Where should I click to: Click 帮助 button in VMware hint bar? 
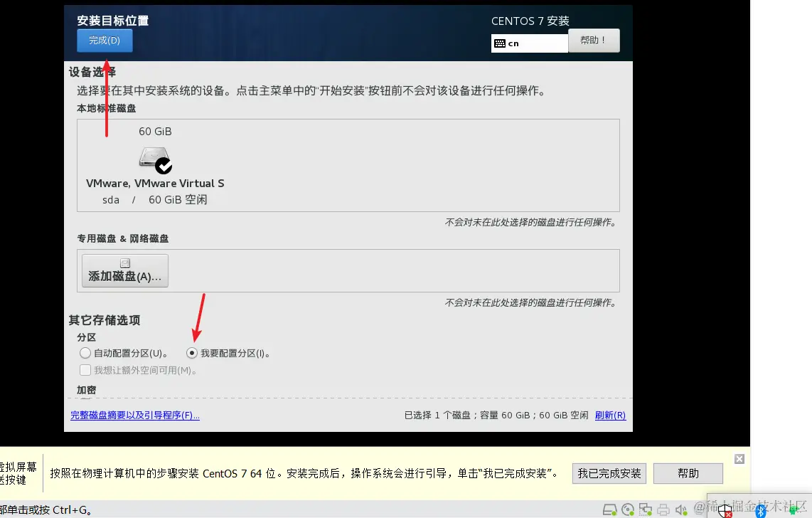click(x=688, y=473)
